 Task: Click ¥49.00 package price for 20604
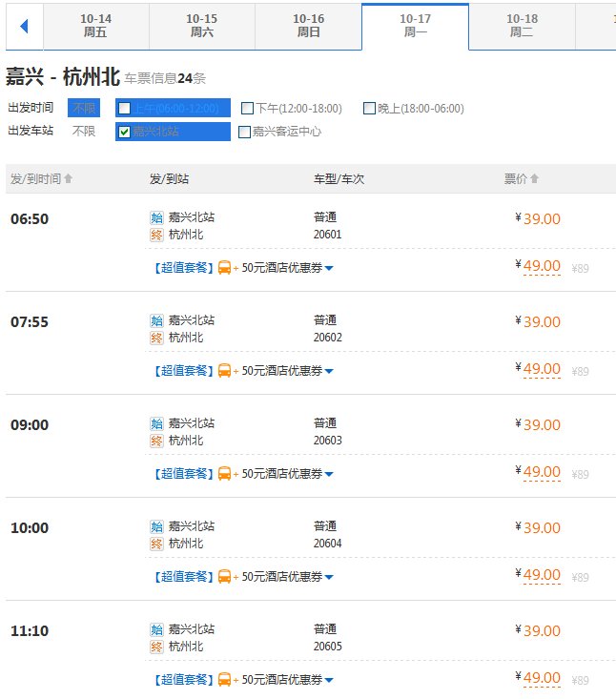(x=538, y=575)
